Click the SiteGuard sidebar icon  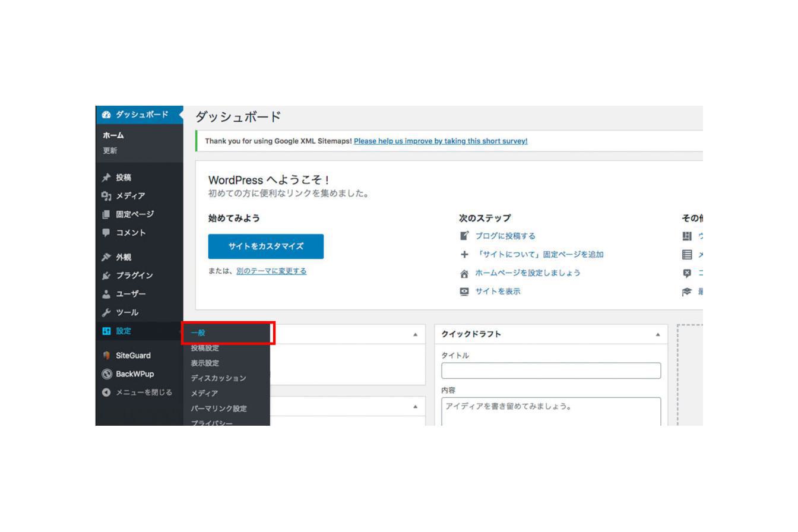(106, 356)
